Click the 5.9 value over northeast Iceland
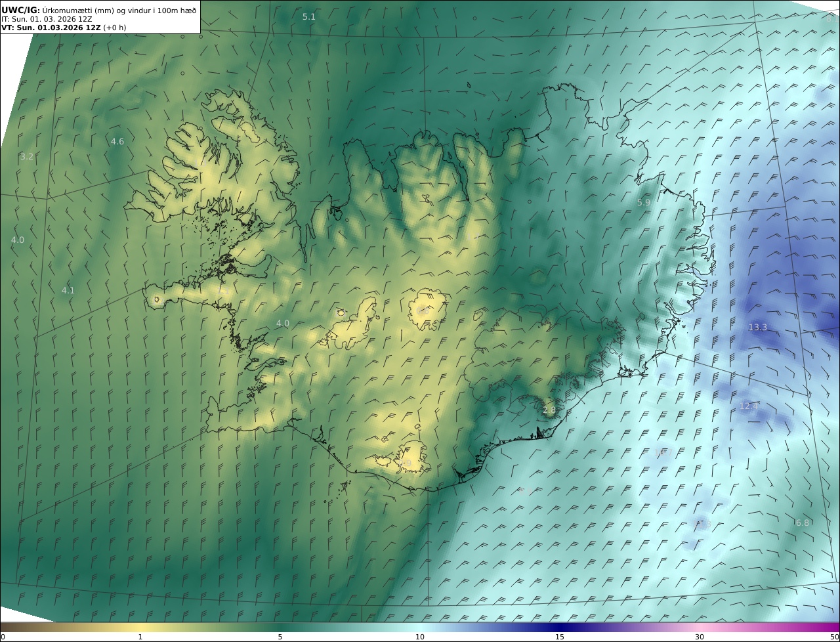Viewport: 840px width, 642px height. pos(644,203)
